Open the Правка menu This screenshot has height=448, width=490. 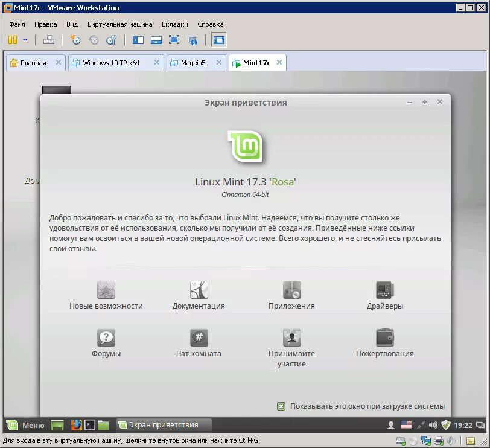coord(46,24)
